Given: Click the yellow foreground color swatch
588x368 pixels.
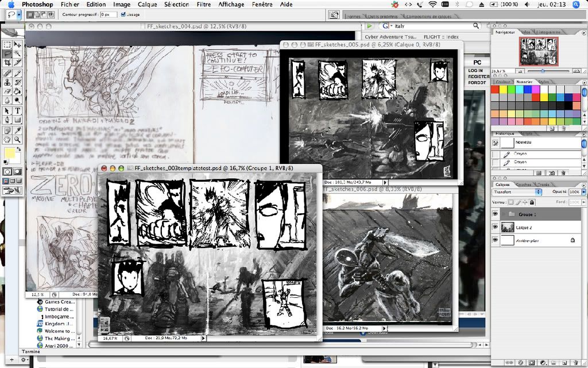Looking at the screenshot, I should tap(9, 153).
